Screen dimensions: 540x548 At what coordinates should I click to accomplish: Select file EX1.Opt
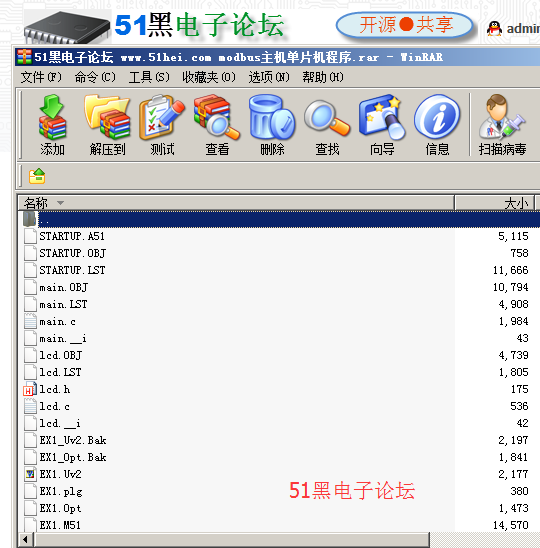coord(60,509)
